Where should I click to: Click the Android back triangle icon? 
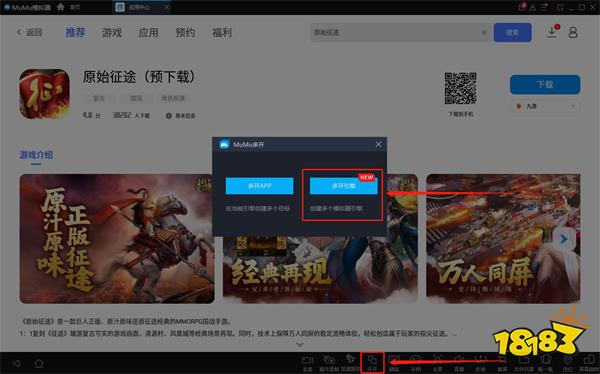(16, 363)
